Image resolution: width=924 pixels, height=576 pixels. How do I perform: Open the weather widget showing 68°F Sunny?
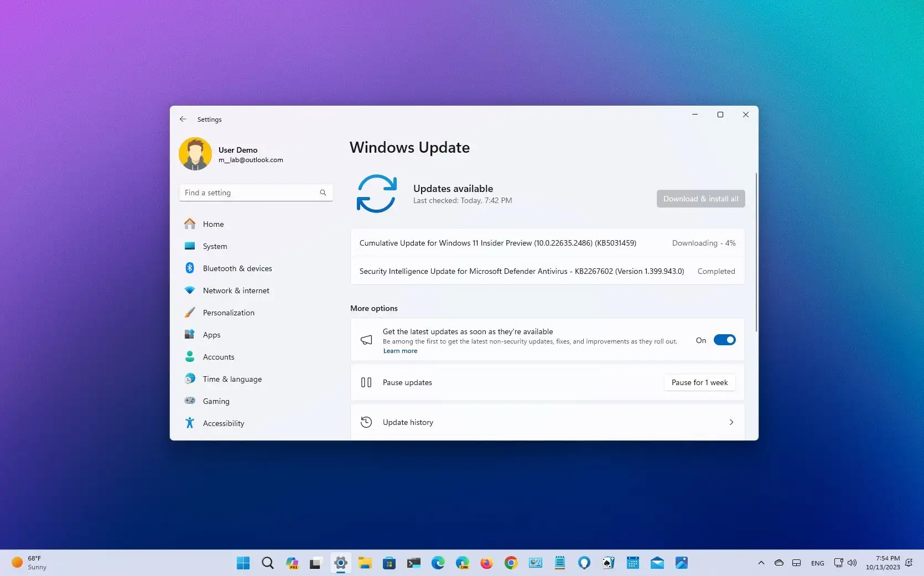point(29,563)
